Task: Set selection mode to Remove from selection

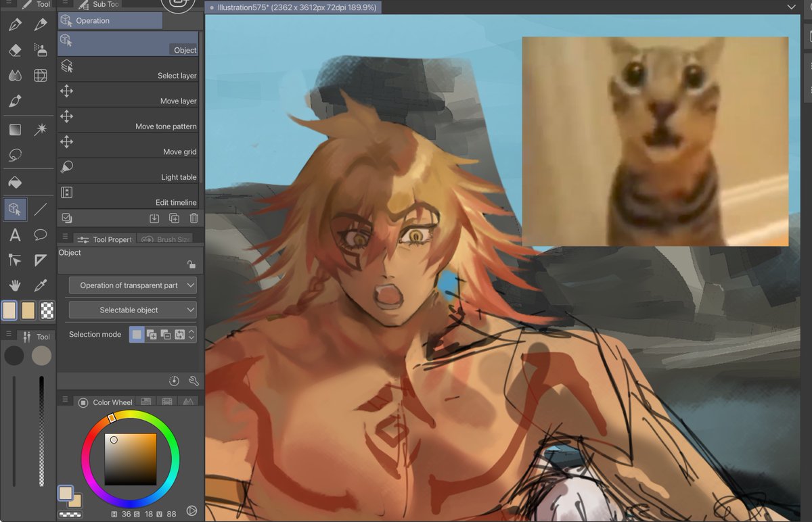Action: coord(165,334)
